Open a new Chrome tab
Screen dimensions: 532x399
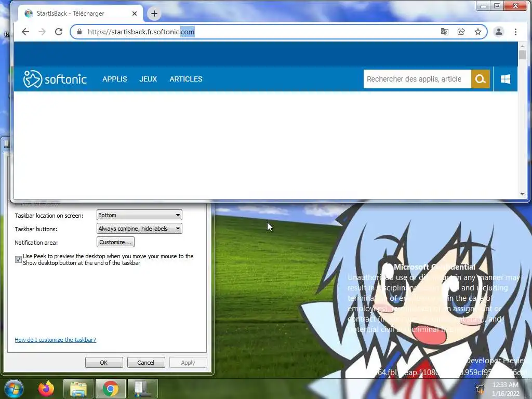click(x=154, y=14)
